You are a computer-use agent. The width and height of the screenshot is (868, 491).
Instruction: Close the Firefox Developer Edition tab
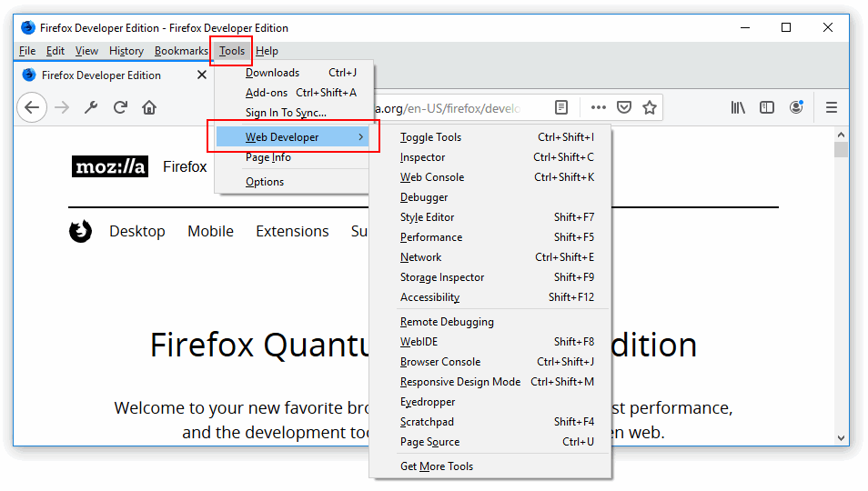tap(202, 75)
